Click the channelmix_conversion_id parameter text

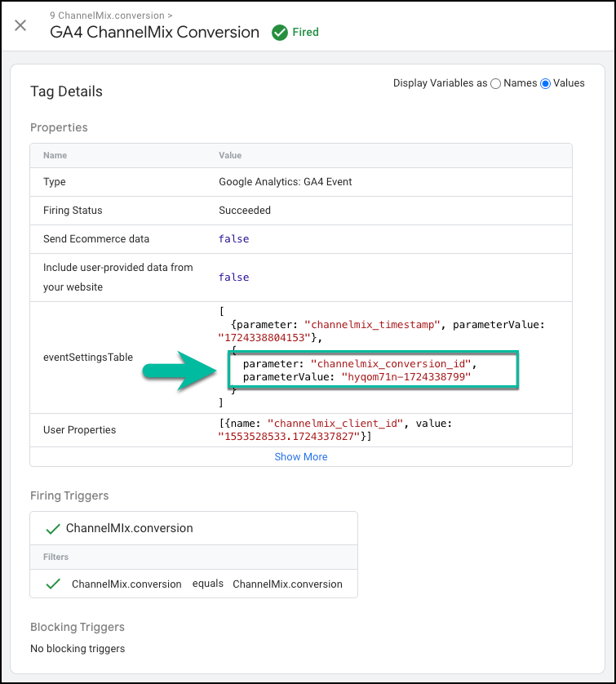point(391,364)
